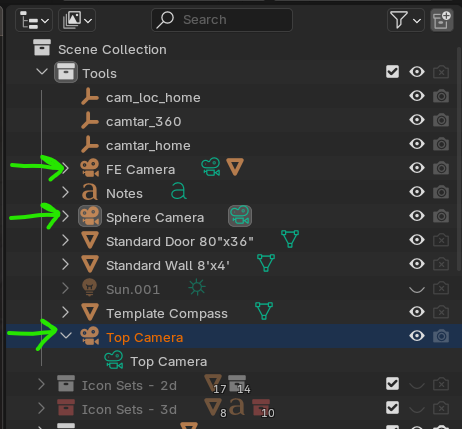Open the editor type dropdown menu
Image resolution: width=462 pixels, height=429 pixels.
(x=34, y=20)
